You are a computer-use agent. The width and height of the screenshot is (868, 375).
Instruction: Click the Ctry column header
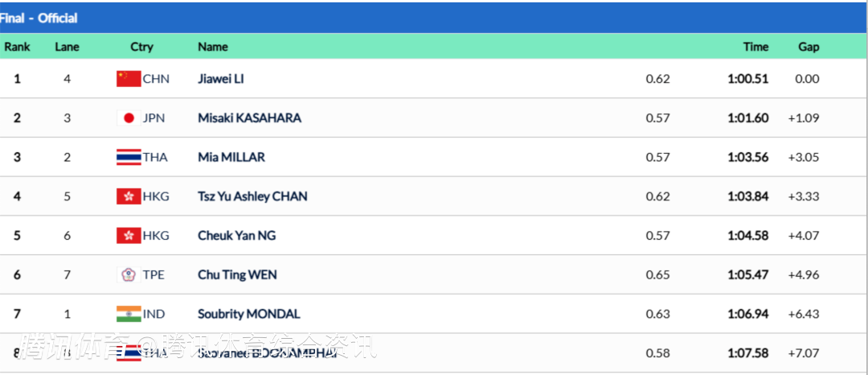(x=141, y=47)
